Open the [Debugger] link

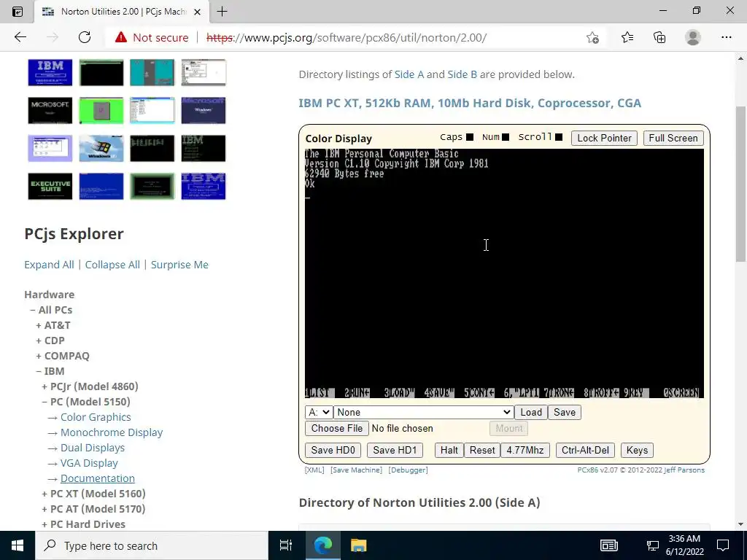pyautogui.click(x=408, y=470)
